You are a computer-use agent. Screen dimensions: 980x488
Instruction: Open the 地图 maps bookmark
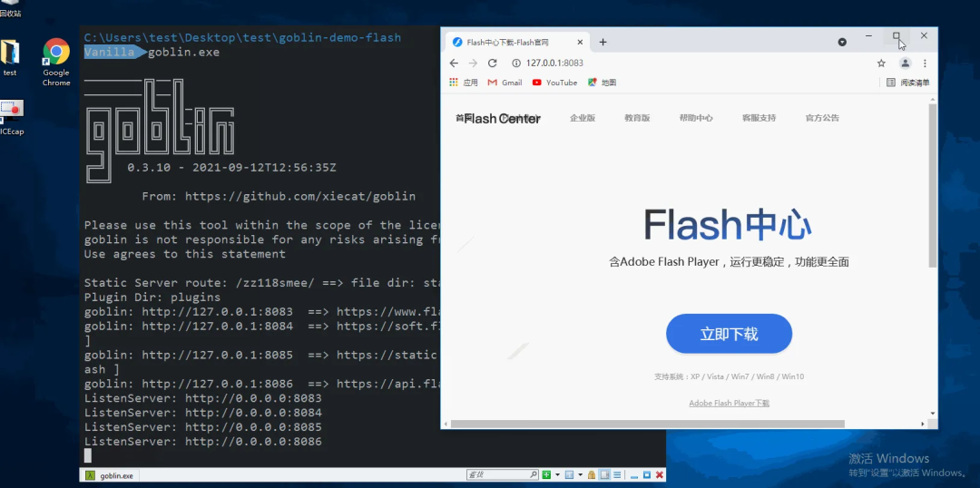[x=603, y=83]
